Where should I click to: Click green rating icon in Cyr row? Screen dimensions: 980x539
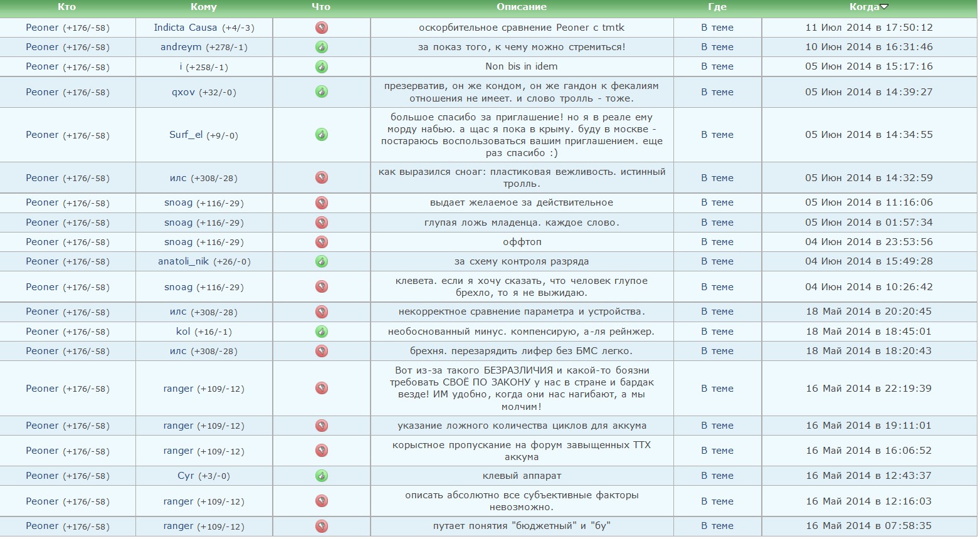pos(322,476)
